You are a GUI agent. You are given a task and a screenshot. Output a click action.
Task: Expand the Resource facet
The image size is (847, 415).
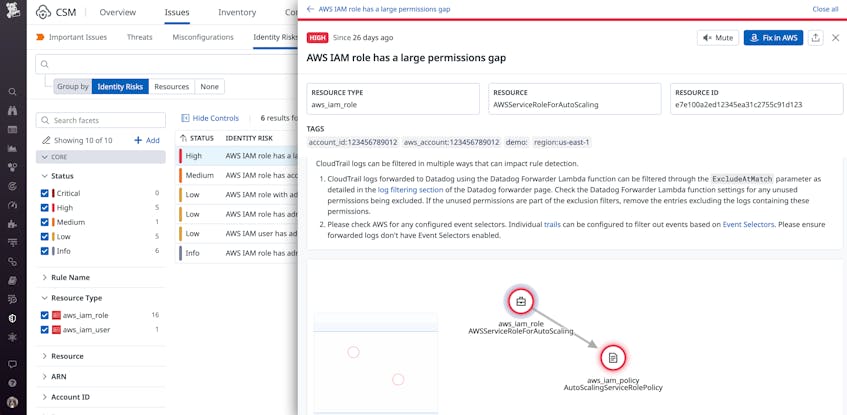[63, 356]
